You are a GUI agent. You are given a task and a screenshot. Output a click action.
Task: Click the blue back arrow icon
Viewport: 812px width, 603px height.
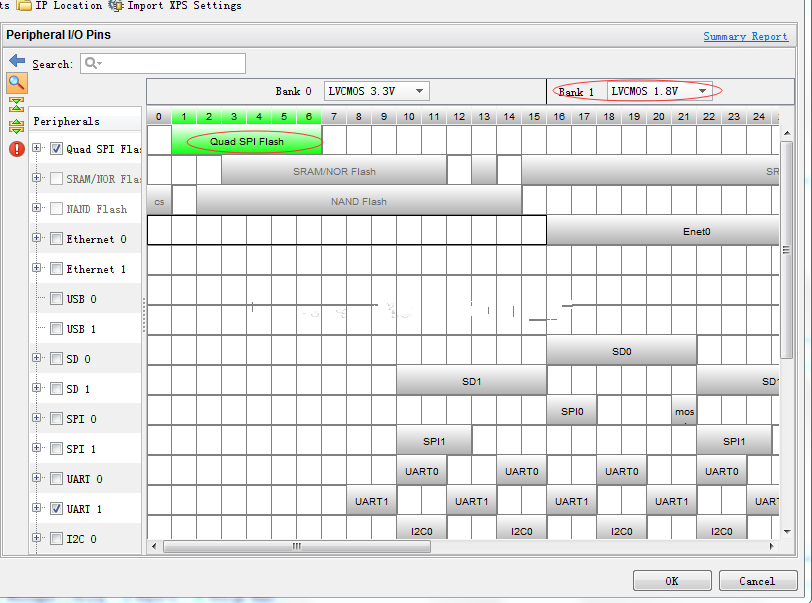pyautogui.click(x=17, y=62)
